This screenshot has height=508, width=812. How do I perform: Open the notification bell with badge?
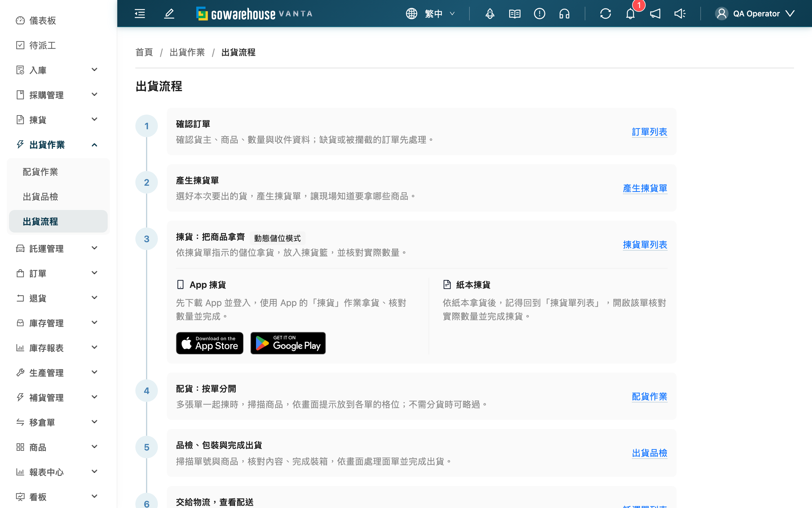coord(631,14)
